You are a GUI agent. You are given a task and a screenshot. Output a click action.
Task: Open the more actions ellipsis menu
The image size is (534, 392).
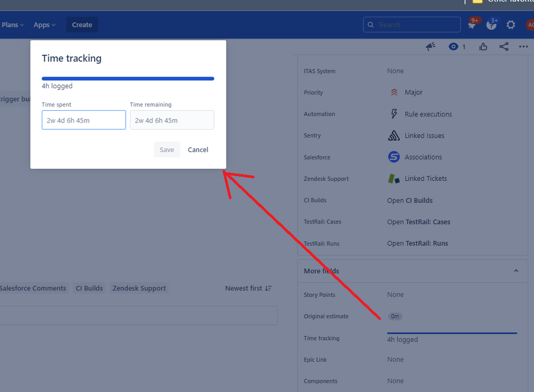pyautogui.click(x=523, y=47)
